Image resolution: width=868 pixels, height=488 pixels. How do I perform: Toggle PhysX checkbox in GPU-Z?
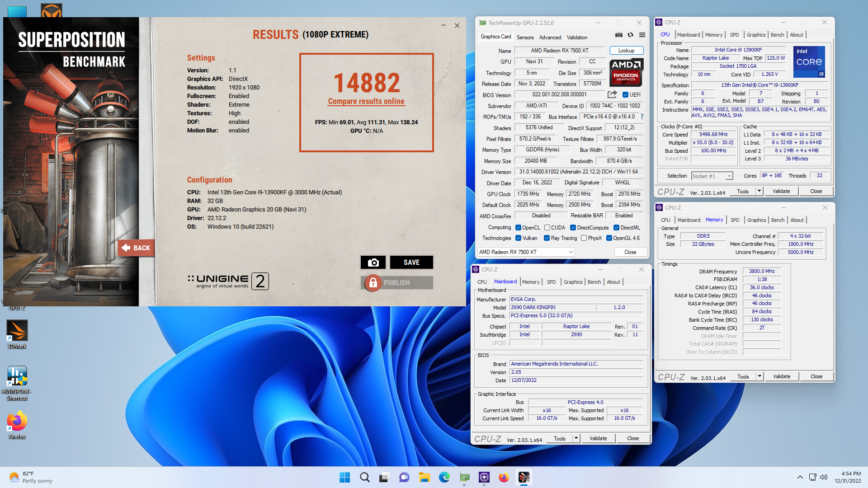tap(584, 238)
